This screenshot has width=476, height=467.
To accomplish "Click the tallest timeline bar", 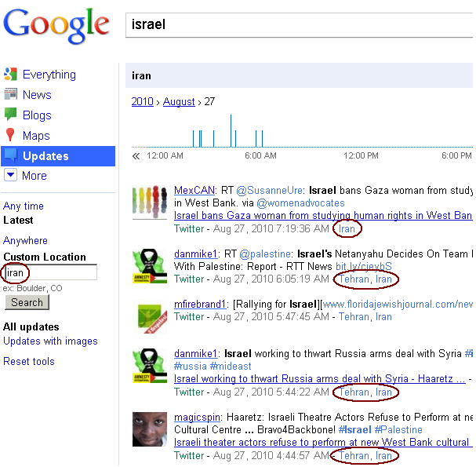I will 231,130.
